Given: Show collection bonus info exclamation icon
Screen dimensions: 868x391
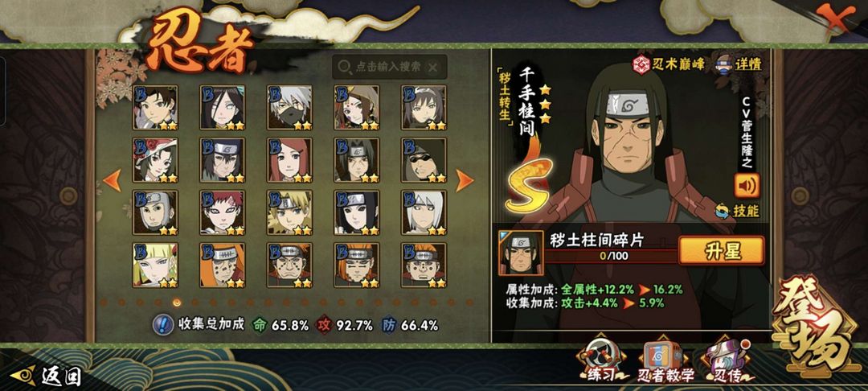Looking at the screenshot, I should [162, 324].
